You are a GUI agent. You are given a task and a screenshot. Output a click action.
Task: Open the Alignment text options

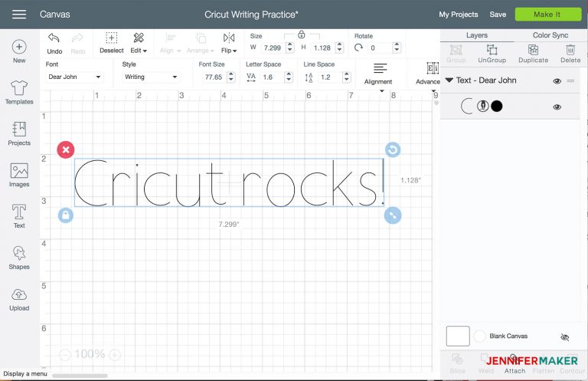(x=378, y=74)
